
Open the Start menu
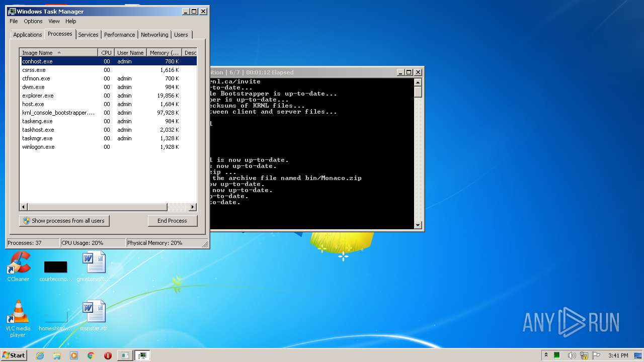click(14, 355)
